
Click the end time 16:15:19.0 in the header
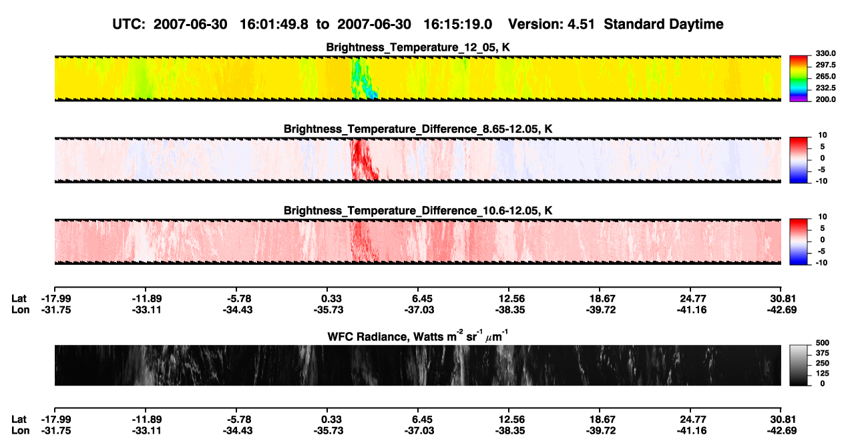(x=458, y=24)
